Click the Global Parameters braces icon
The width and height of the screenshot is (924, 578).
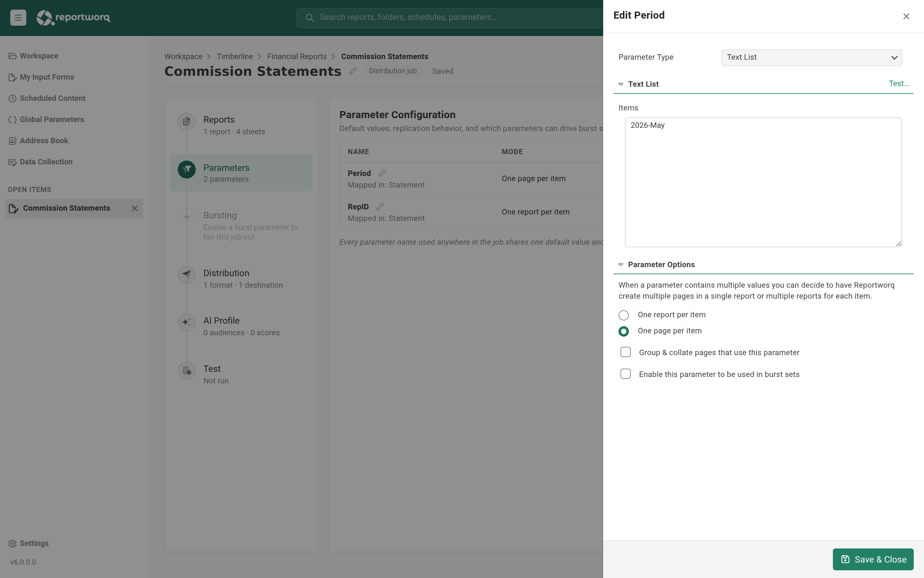[12, 120]
